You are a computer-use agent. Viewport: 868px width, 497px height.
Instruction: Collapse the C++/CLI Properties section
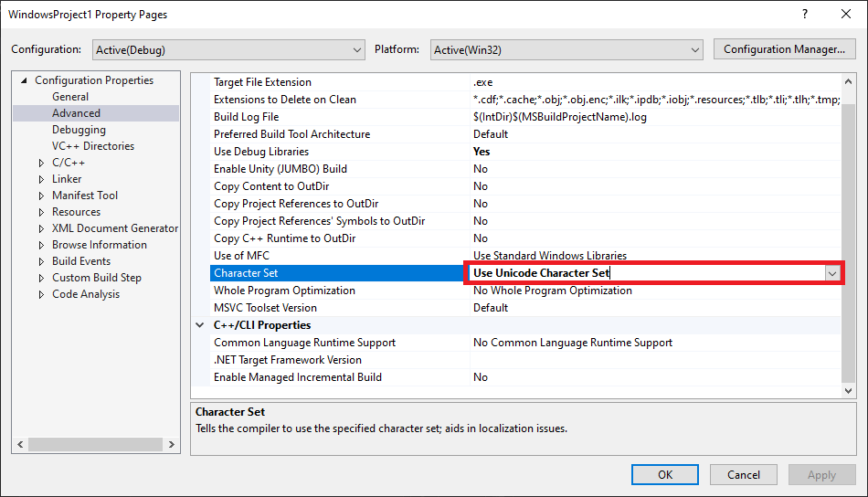point(200,325)
